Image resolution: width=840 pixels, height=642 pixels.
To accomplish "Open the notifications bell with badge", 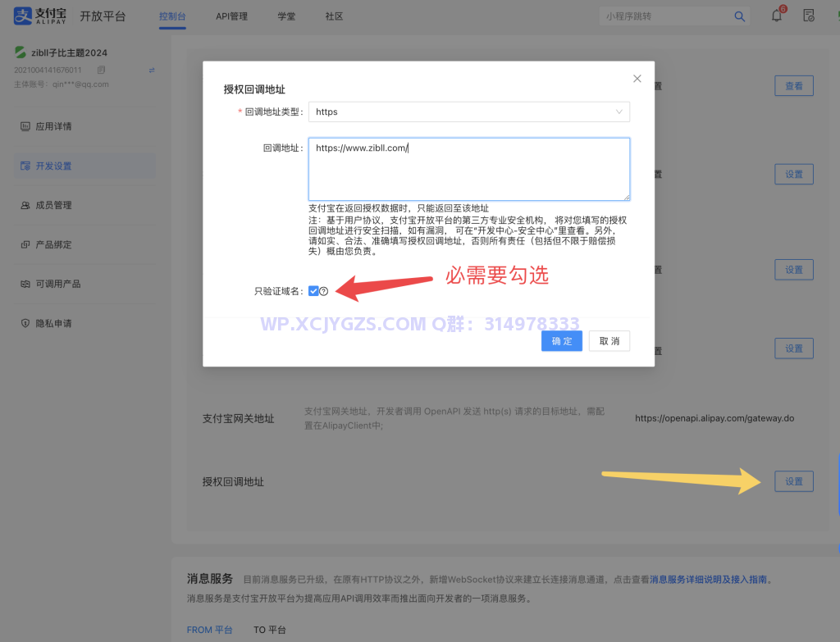I will [x=776, y=15].
